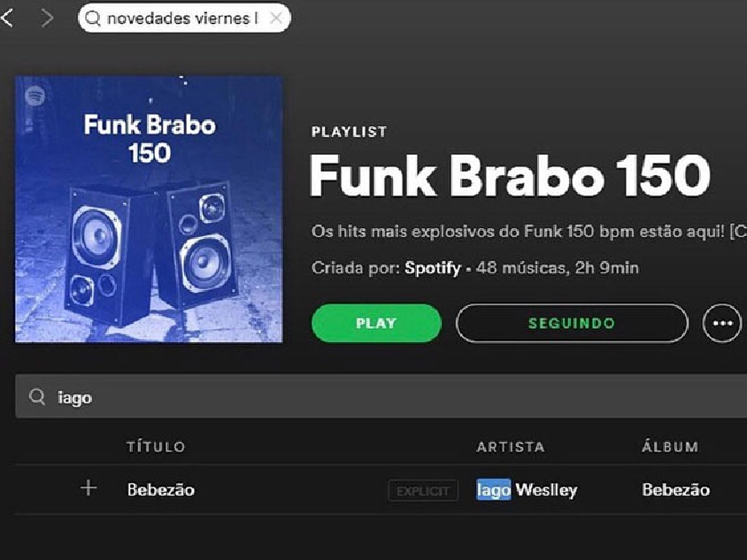
Task: Click the top search field containing 'novedades viernes'
Action: [x=184, y=18]
